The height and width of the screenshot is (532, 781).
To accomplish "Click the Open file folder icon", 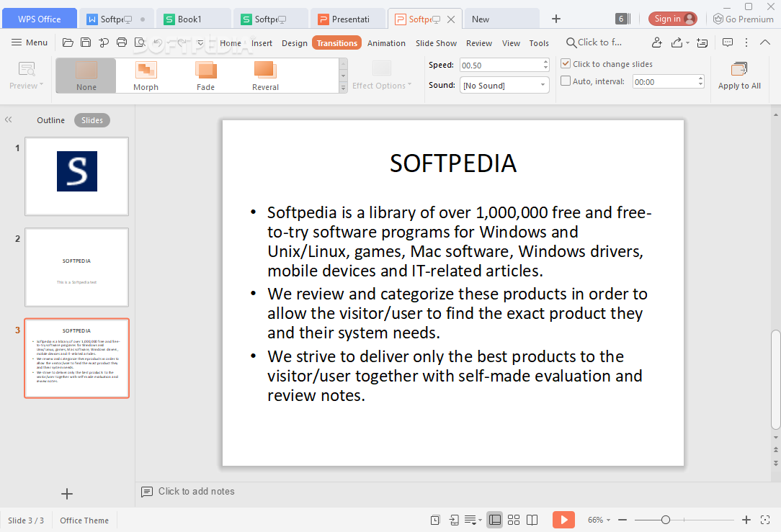I will 68,42.
